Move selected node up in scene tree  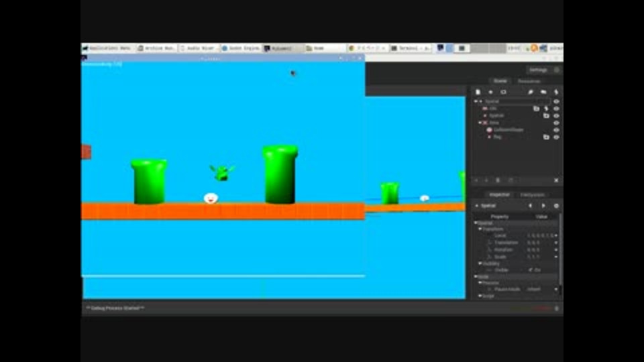[x=476, y=180]
